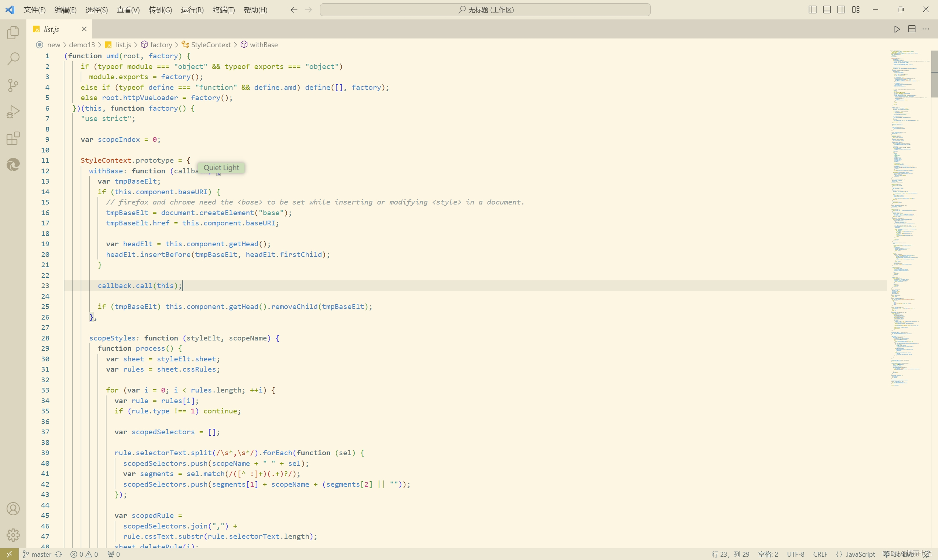The image size is (938, 560).
Task: Open the Explorer view in activity bar
Action: coord(13,33)
